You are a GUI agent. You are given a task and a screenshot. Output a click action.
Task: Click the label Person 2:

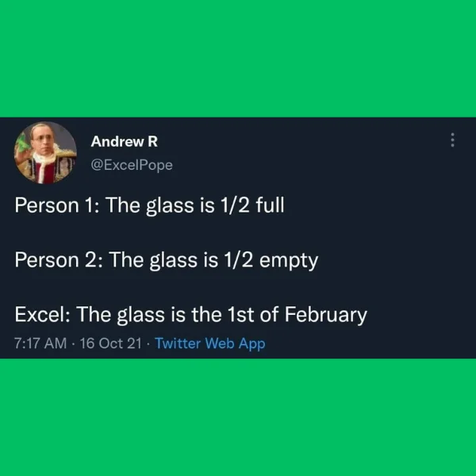pos(59,260)
